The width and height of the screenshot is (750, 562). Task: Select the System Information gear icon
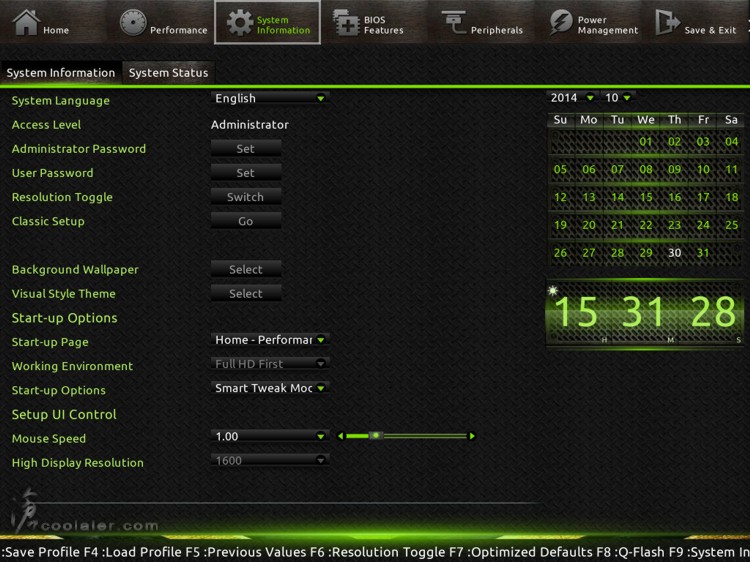[x=240, y=22]
